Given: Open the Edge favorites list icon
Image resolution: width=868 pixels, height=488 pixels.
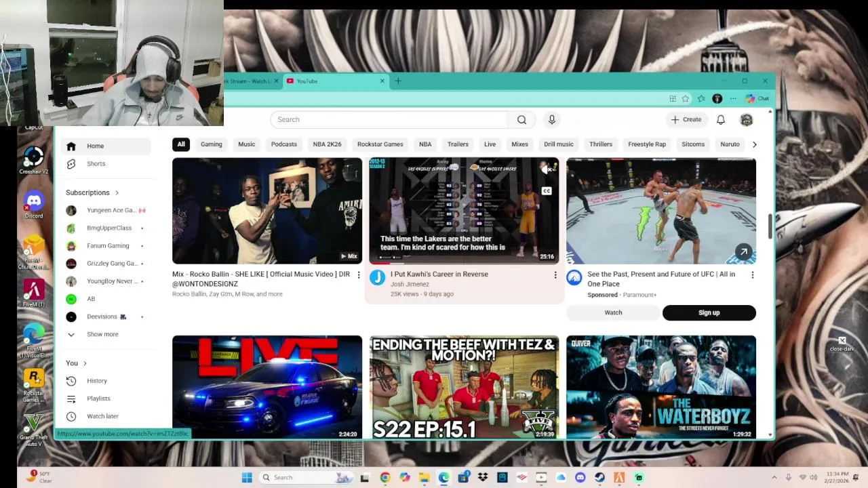Looking at the screenshot, I should click(x=701, y=98).
